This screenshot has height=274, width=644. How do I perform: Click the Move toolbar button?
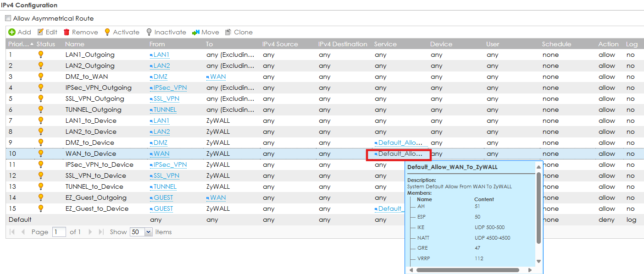205,32
